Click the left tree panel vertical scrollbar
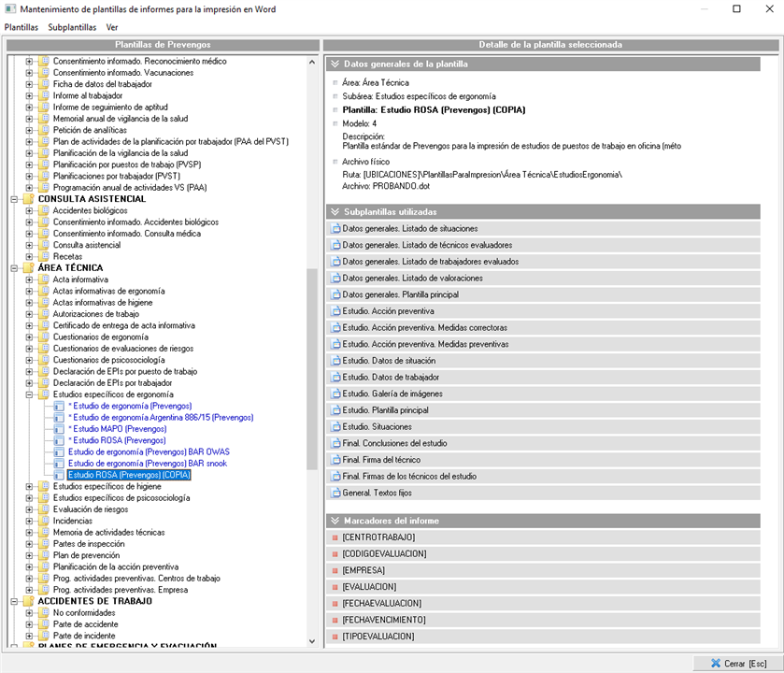Viewport: 784px width, 673px height. click(x=312, y=374)
